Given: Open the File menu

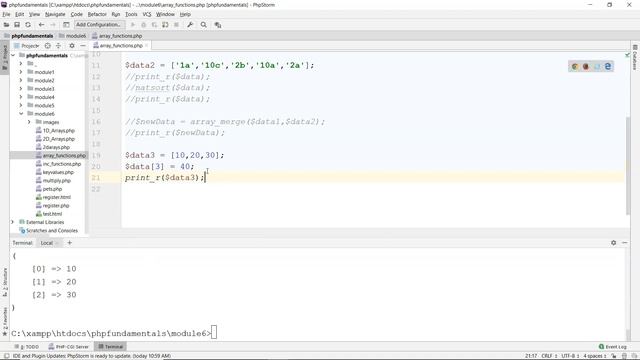Looking at the screenshot, I should (6, 14).
